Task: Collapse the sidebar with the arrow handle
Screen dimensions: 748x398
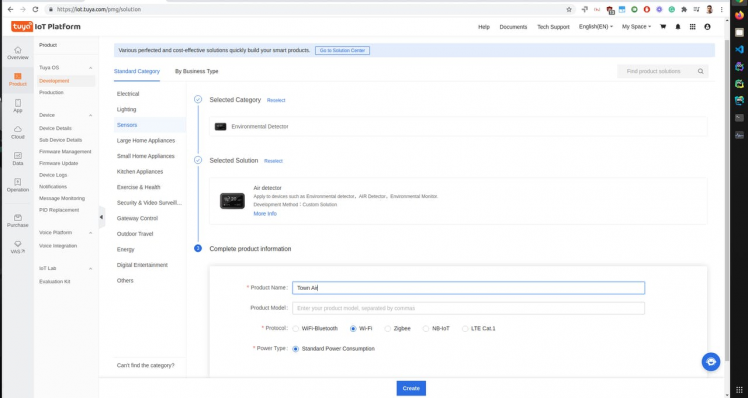Action: (x=101, y=217)
